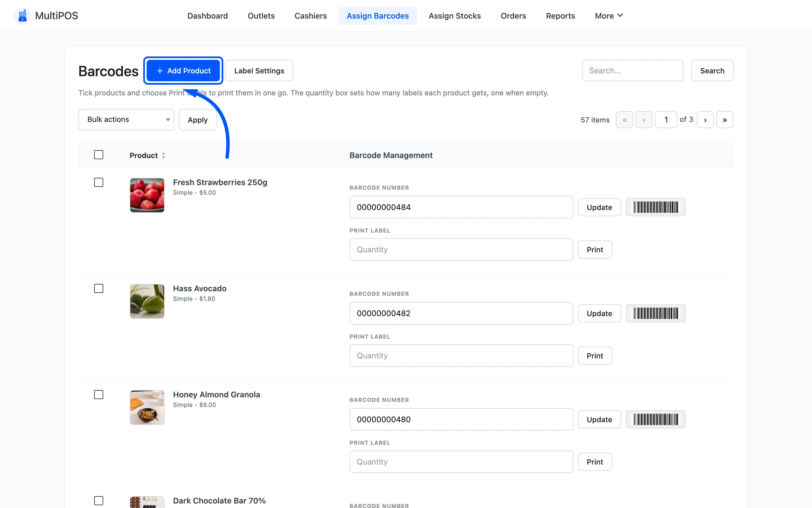Click the barcode image for Honey Almond Granola
The width and height of the screenshot is (812, 508).
pyautogui.click(x=656, y=420)
